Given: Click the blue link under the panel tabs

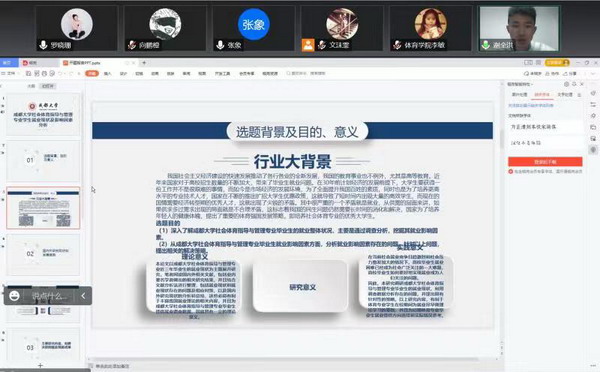Looking at the screenshot, I should click(x=530, y=105).
